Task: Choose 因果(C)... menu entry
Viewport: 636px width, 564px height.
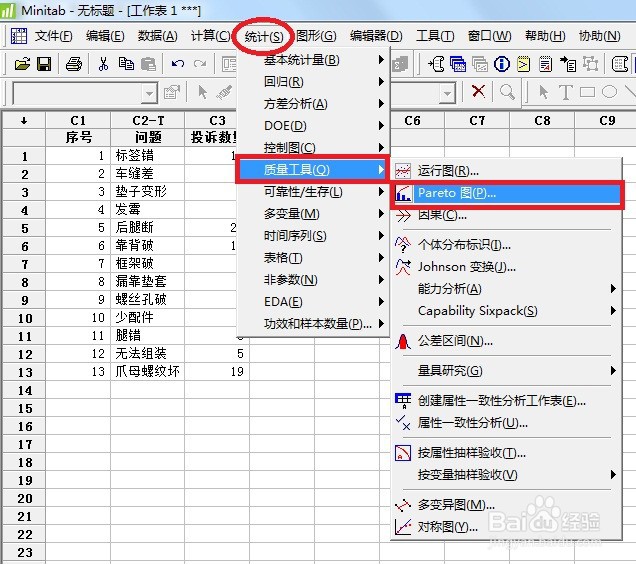Action: coord(506,215)
